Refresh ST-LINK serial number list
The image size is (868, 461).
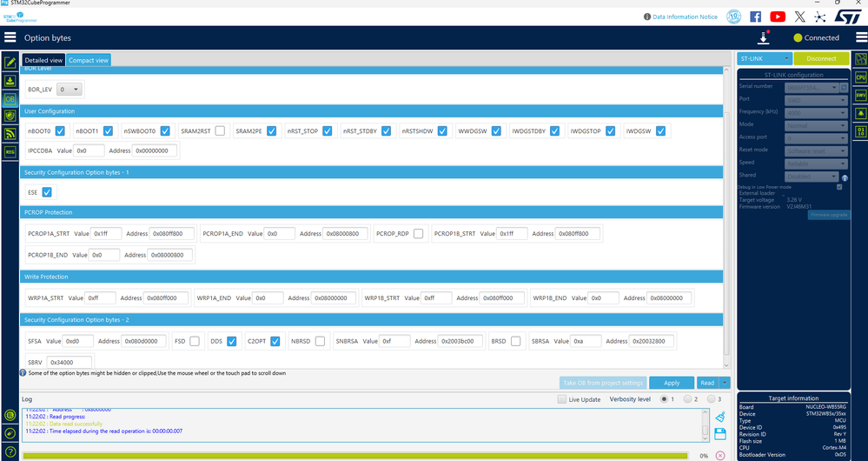pos(844,87)
